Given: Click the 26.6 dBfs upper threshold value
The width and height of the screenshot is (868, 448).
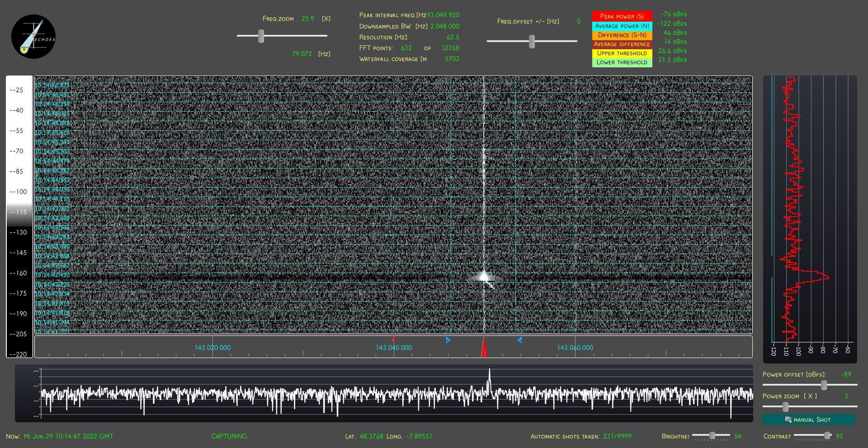Looking at the screenshot, I should 672,51.
